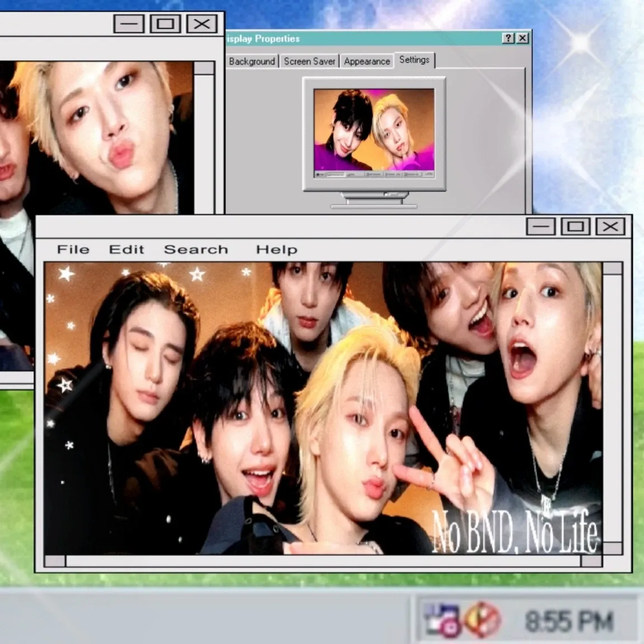Close the top-left photo window
Image resolution: width=644 pixels, height=644 pixels.
(201, 24)
